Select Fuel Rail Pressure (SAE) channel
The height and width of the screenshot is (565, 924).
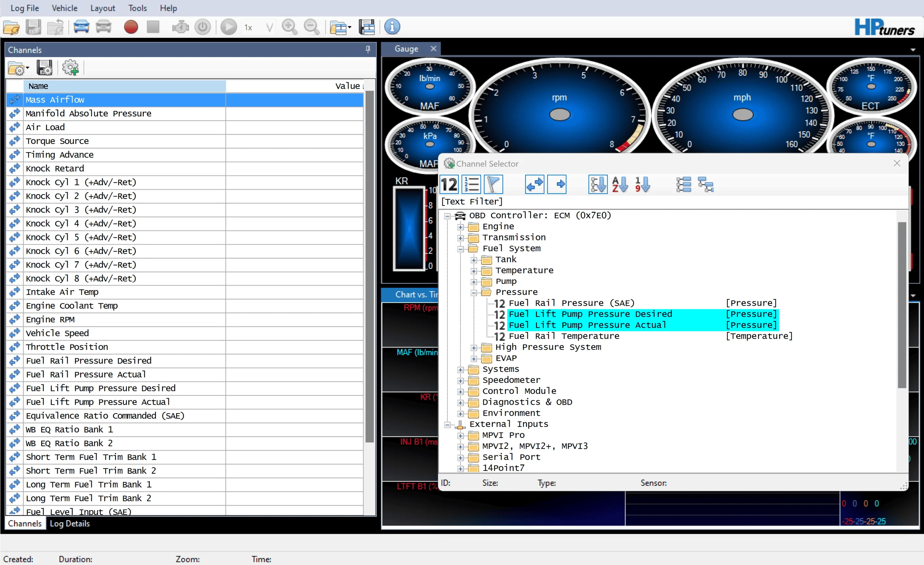[572, 303]
